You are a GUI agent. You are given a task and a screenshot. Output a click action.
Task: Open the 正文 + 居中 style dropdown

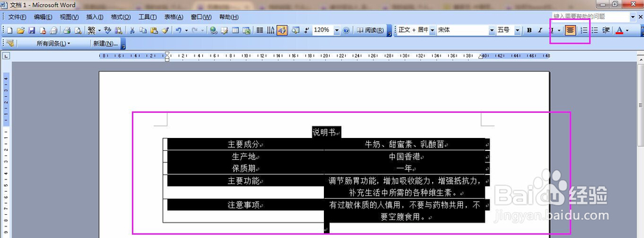[432, 30]
